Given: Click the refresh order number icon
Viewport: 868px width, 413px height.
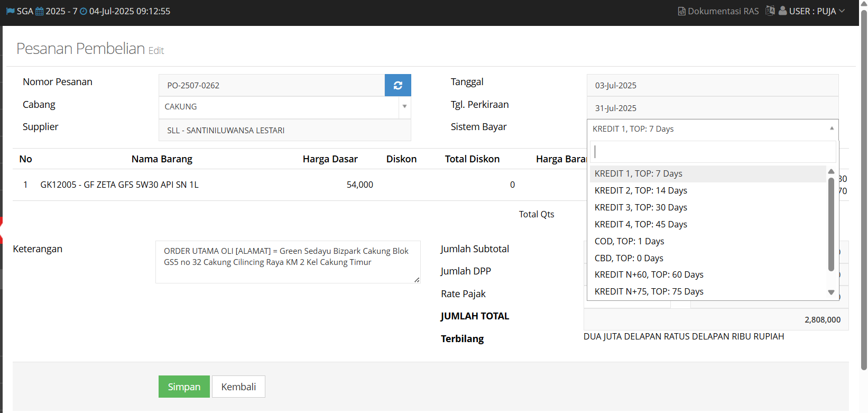Looking at the screenshot, I should pyautogui.click(x=398, y=85).
